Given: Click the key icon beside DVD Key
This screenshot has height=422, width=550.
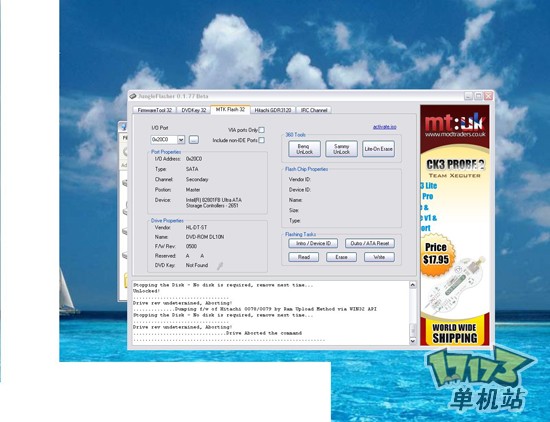Looking at the screenshot, I should [x=220, y=266].
